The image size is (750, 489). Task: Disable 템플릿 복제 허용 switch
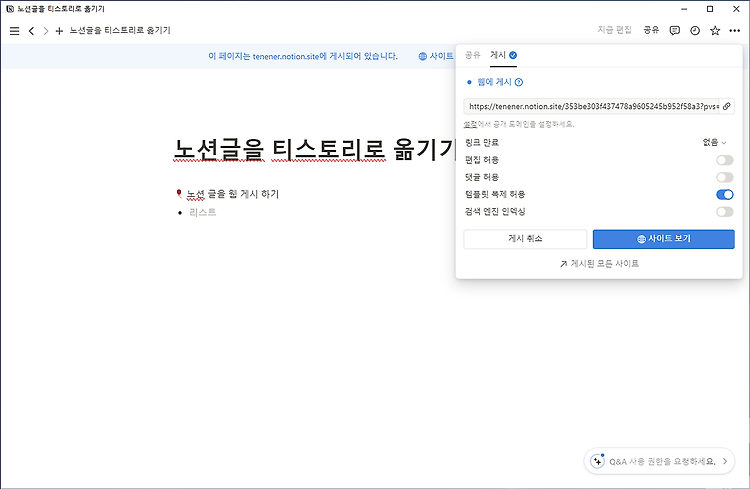click(725, 195)
